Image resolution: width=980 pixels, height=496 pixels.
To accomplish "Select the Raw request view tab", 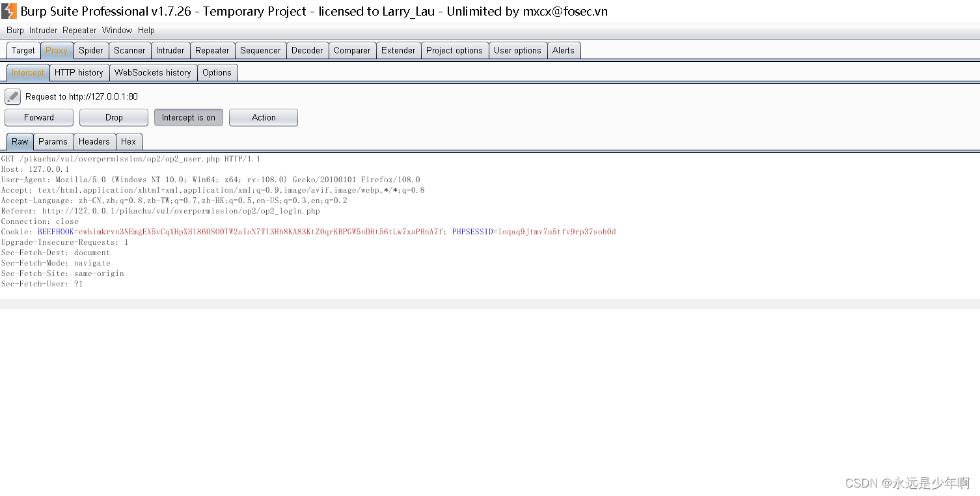I will tap(20, 141).
